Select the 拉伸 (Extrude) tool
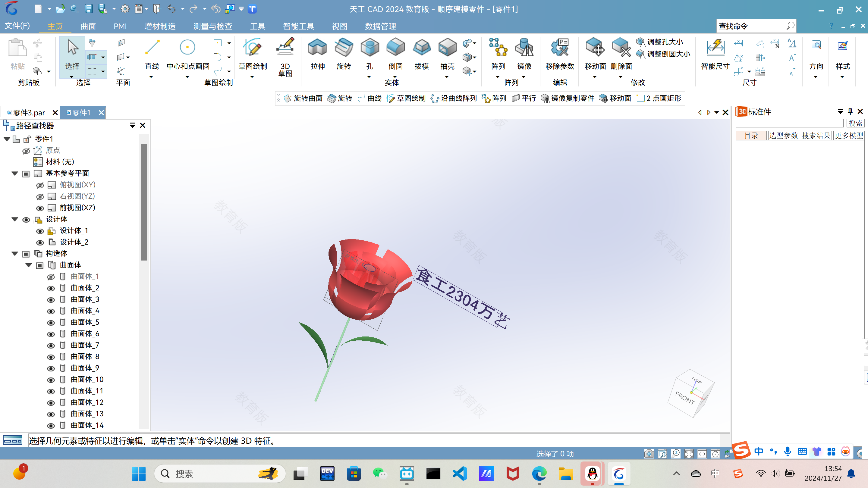This screenshot has width=868, height=488. (317, 54)
